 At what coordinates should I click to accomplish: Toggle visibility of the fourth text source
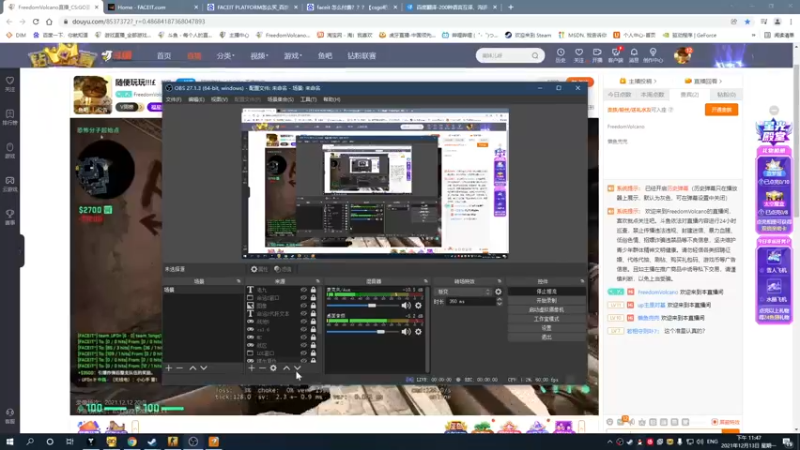[x=304, y=313]
